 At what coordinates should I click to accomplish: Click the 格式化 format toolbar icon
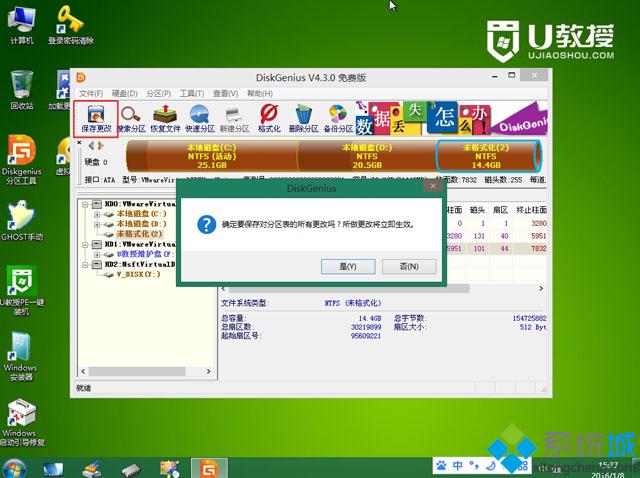[269, 119]
